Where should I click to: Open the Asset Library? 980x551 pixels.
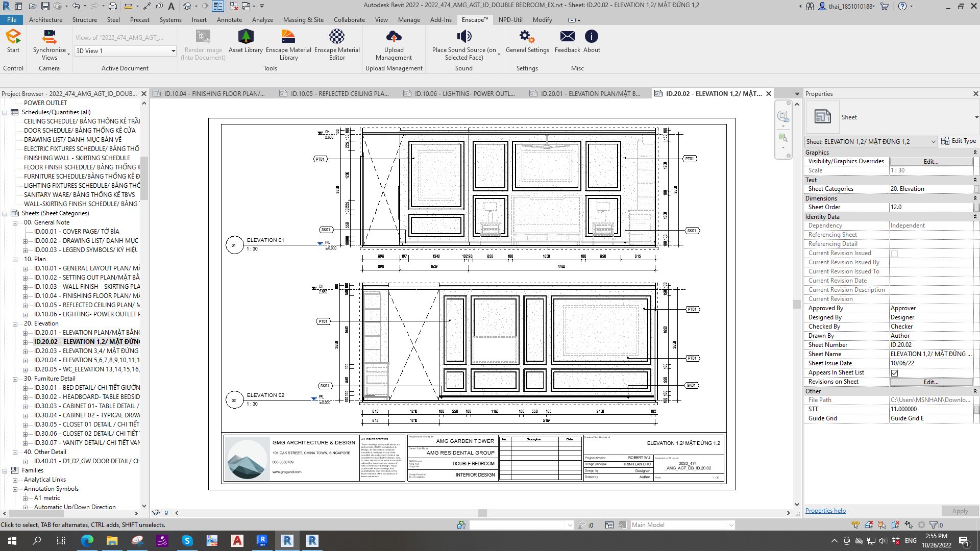(246, 41)
